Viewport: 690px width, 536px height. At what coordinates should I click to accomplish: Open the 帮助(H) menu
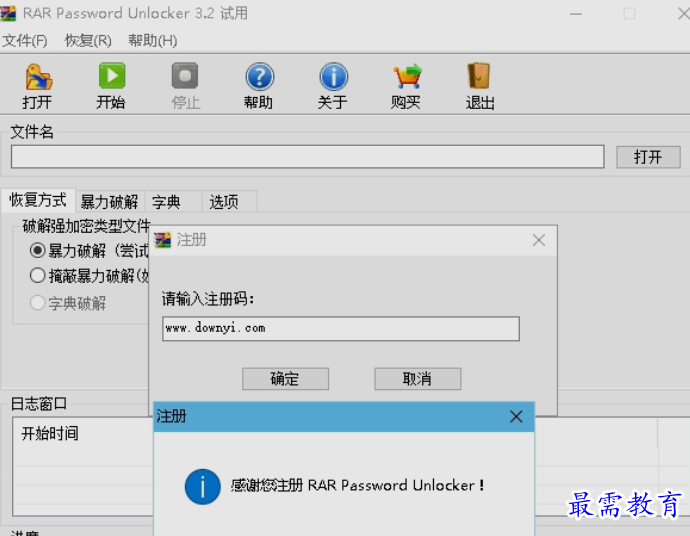(x=153, y=40)
